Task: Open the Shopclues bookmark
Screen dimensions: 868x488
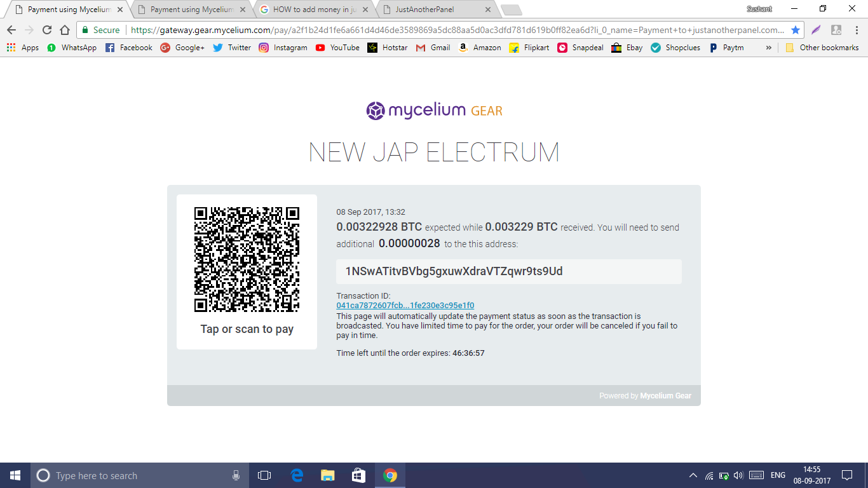Action: 676,48
